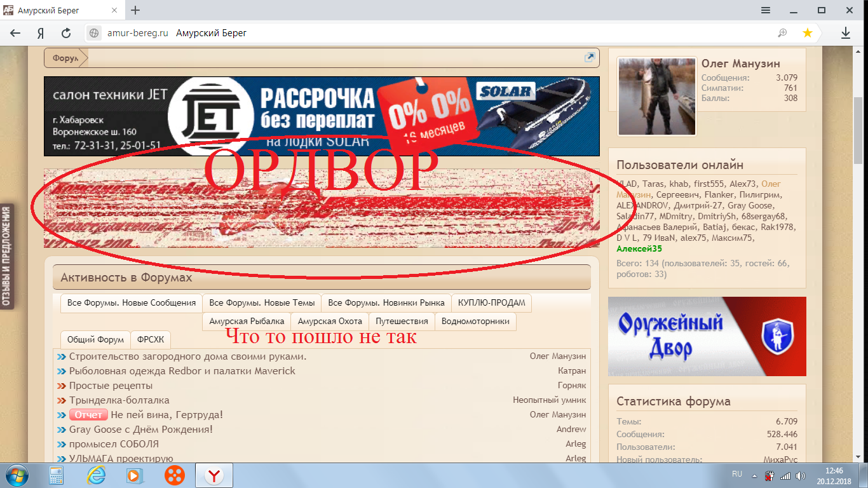Image resolution: width=868 pixels, height=488 pixels.
Task: Click the browser back navigation arrow
Action: [x=15, y=32]
